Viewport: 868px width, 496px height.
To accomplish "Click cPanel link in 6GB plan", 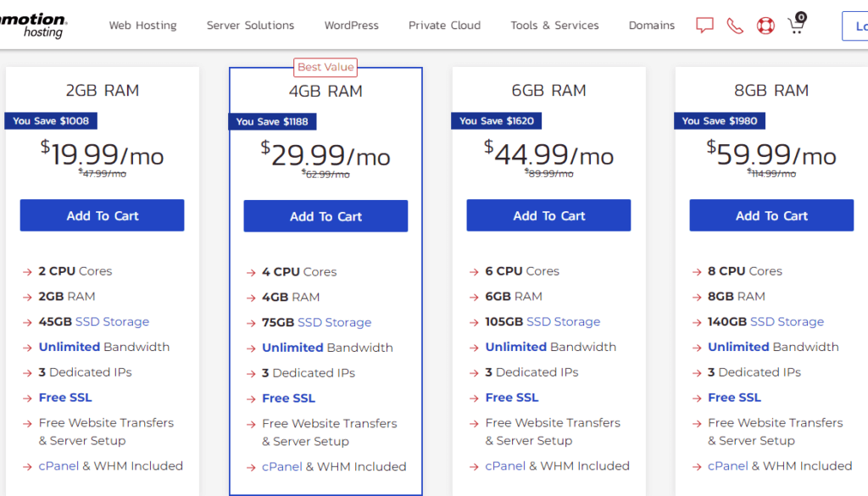I will (x=505, y=465).
